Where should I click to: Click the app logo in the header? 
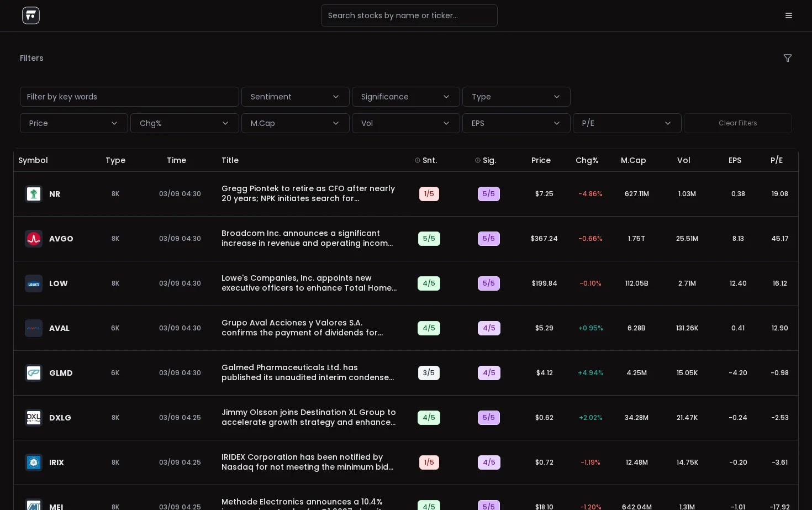(x=31, y=15)
